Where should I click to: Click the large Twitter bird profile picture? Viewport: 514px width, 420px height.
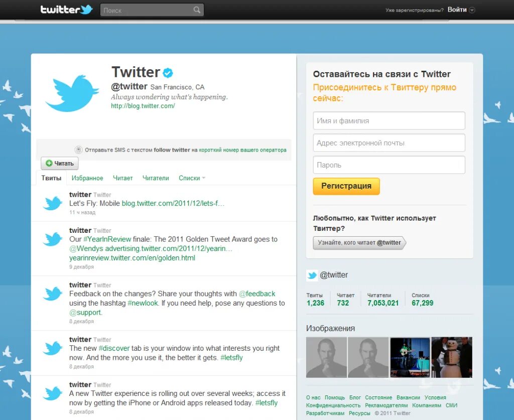click(x=72, y=94)
